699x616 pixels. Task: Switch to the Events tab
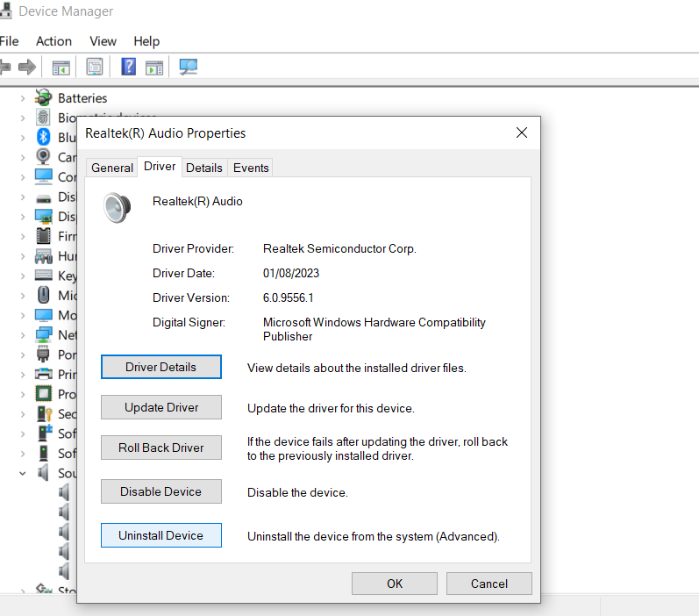251,168
